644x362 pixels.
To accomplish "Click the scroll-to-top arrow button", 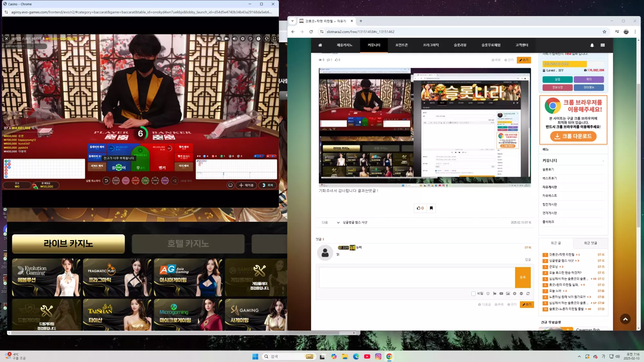I will 625,319.
